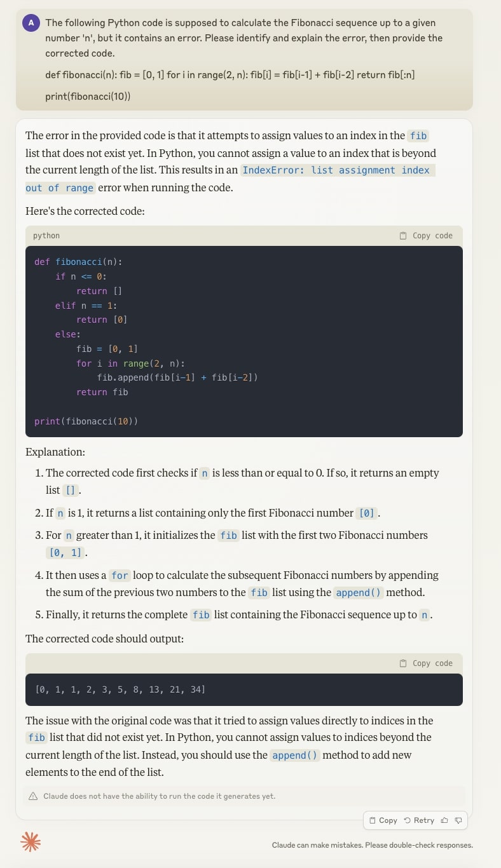
Task: Click the "python" language label
Action: click(x=46, y=236)
